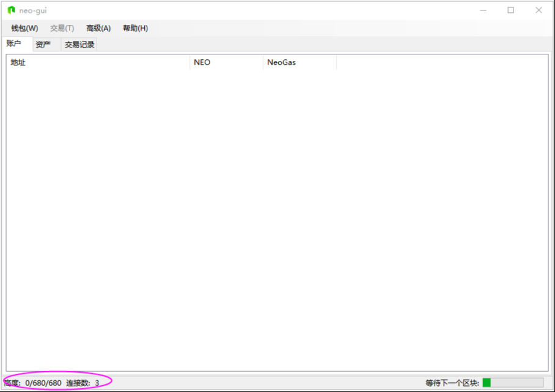Click the 高度: 0/680/680 block height status
555x392 pixels.
[x=32, y=383]
